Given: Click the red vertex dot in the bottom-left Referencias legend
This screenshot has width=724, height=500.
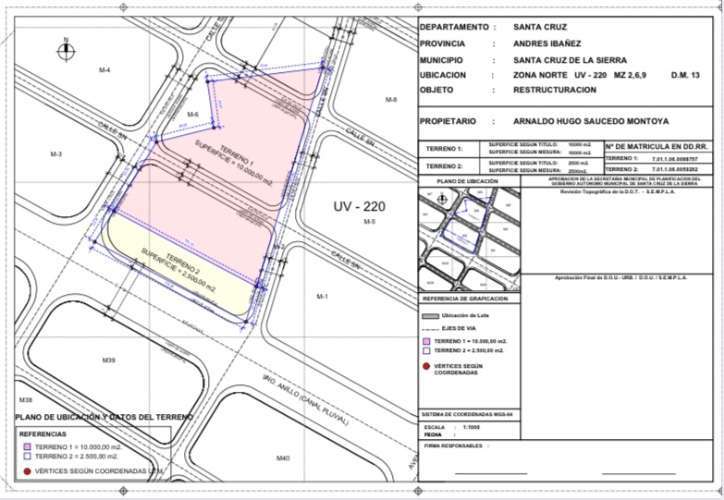Looking at the screenshot, I should [x=25, y=469].
